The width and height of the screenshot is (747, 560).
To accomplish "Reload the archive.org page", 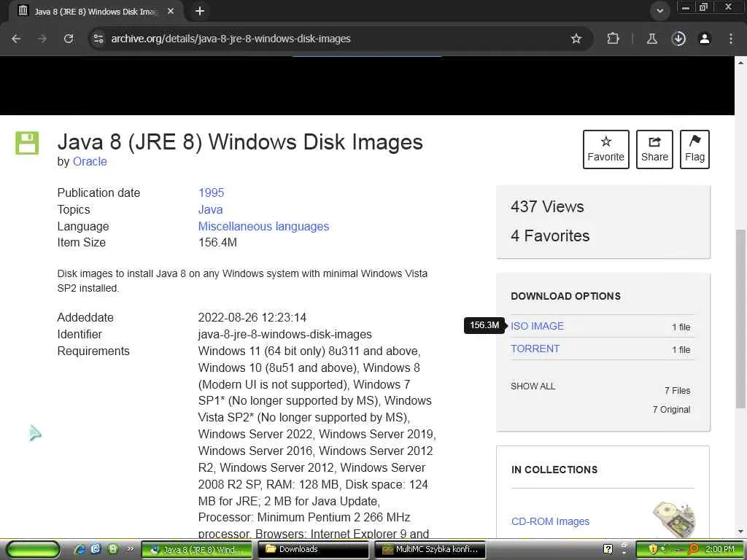I will pyautogui.click(x=68, y=39).
